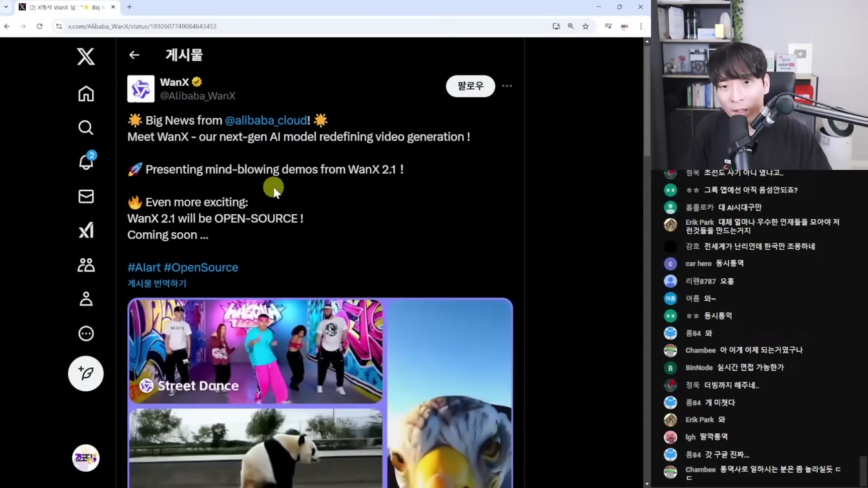Click the verified badge next to WanX
Screen dimensions: 868x488
click(x=197, y=82)
